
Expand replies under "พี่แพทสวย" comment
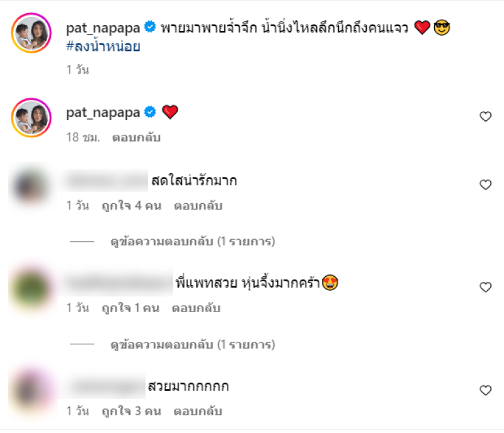click(193, 344)
